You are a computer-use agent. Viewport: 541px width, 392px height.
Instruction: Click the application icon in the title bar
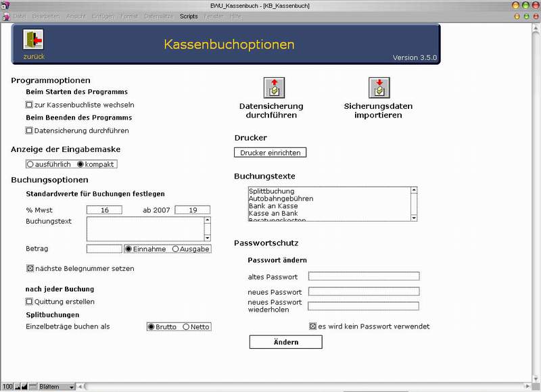(5, 5)
